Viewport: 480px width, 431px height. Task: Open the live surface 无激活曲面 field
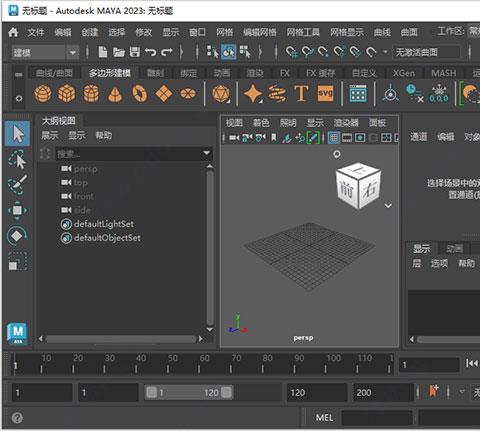[426, 52]
